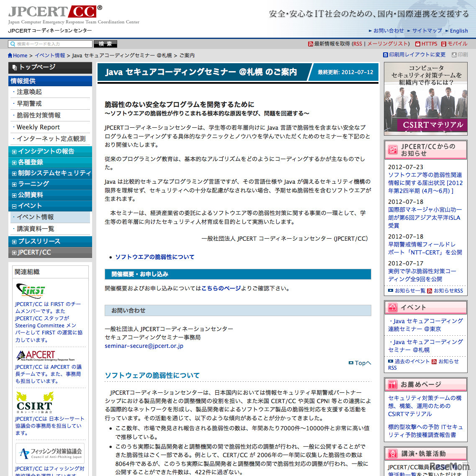Click the RSS feed icon beside 最新情報を取得
This screenshot has width=476, height=476.
click(x=311, y=44)
